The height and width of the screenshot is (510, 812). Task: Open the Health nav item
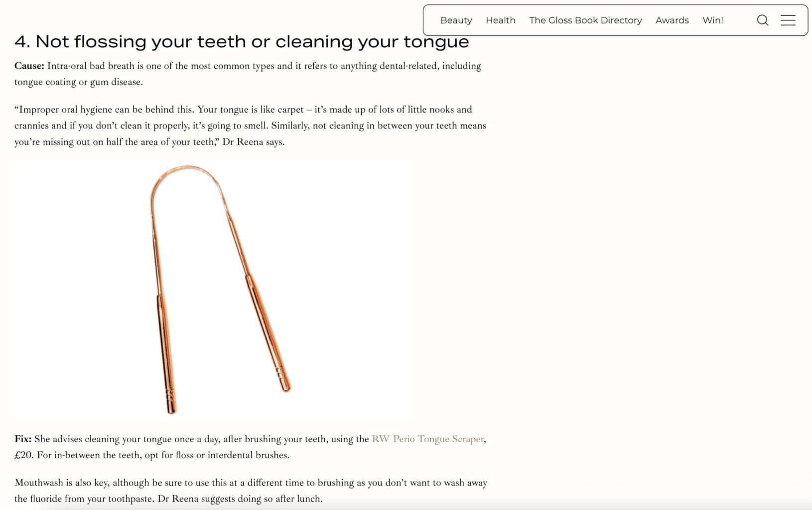[x=500, y=20]
